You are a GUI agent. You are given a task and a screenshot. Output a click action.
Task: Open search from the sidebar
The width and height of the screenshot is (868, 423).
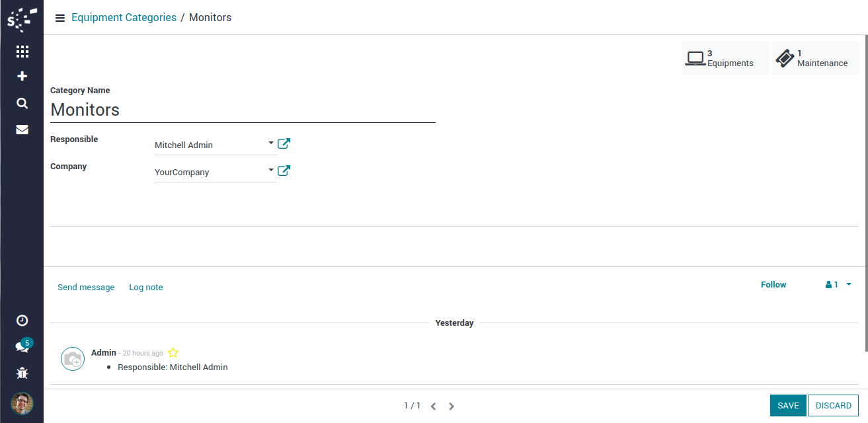tap(22, 103)
